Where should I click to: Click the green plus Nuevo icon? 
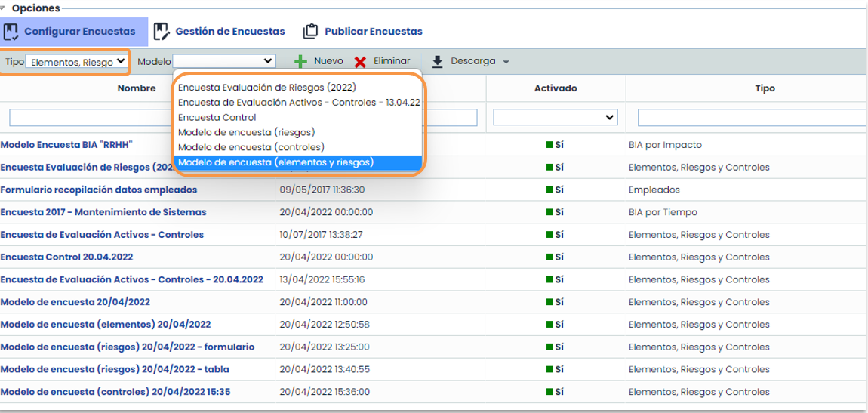tap(300, 62)
